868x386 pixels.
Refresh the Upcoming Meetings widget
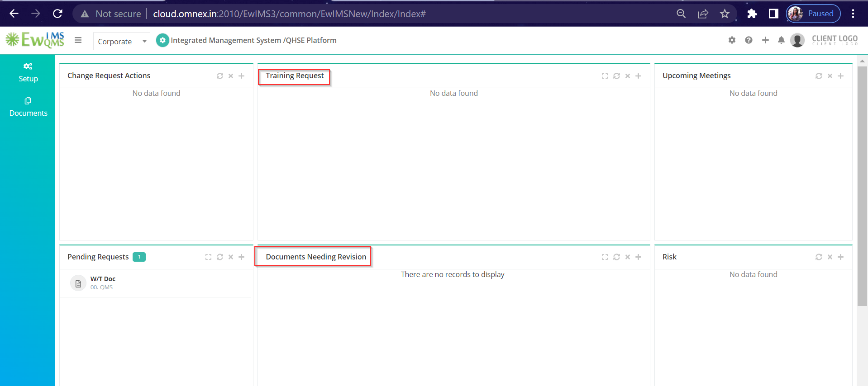pos(819,76)
